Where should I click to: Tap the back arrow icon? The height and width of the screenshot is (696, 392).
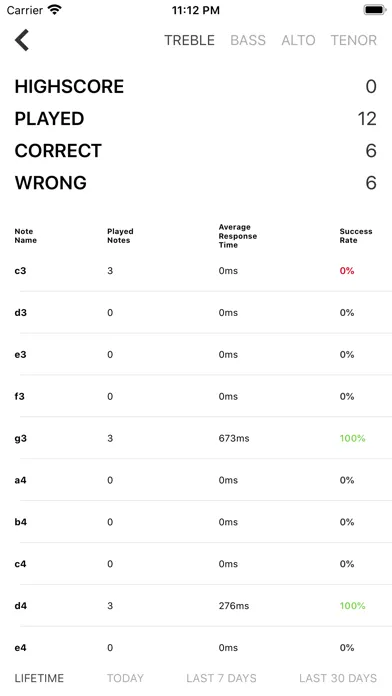click(22, 40)
